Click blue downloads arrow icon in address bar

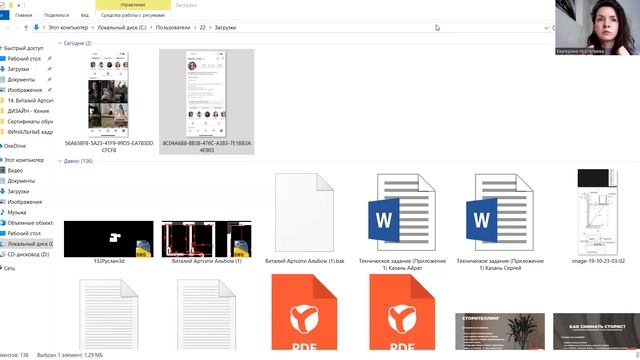(x=36, y=27)
